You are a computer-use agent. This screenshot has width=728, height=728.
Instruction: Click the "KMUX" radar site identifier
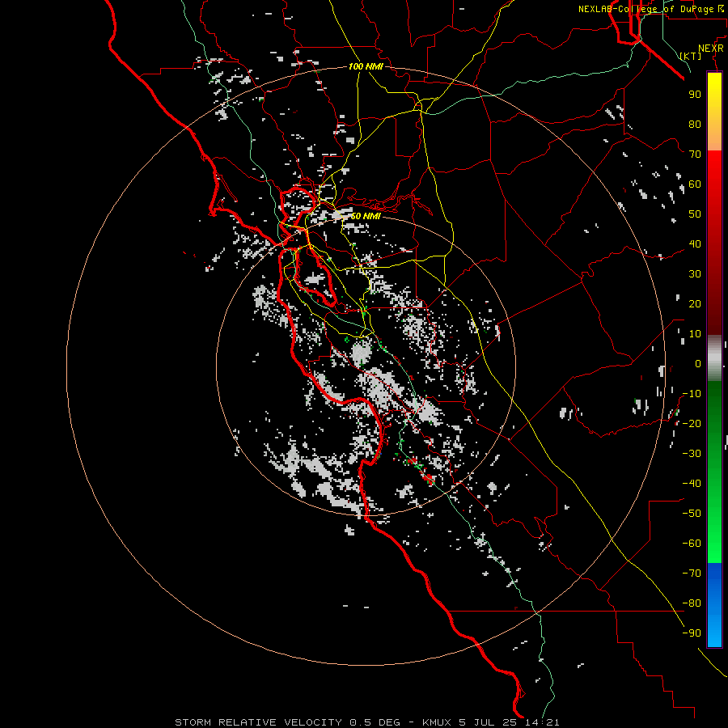pyautogui.click(x=437, y=722)
